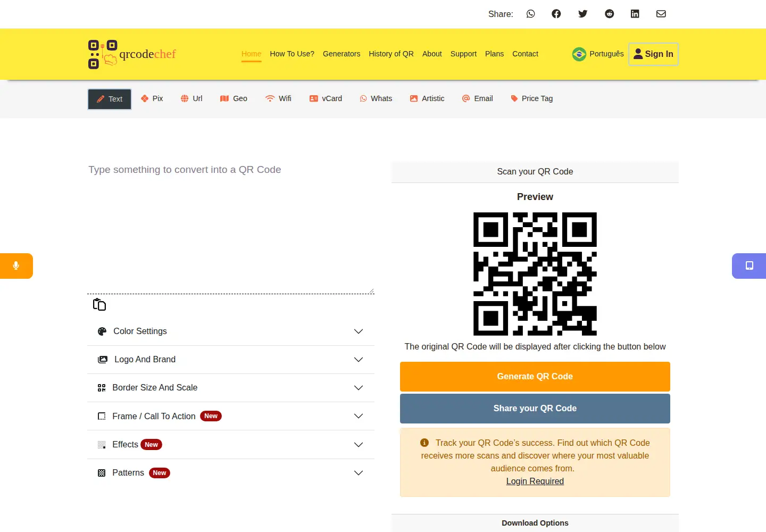
Task: Expand the Effects section
Action: [x=231, y=445]
